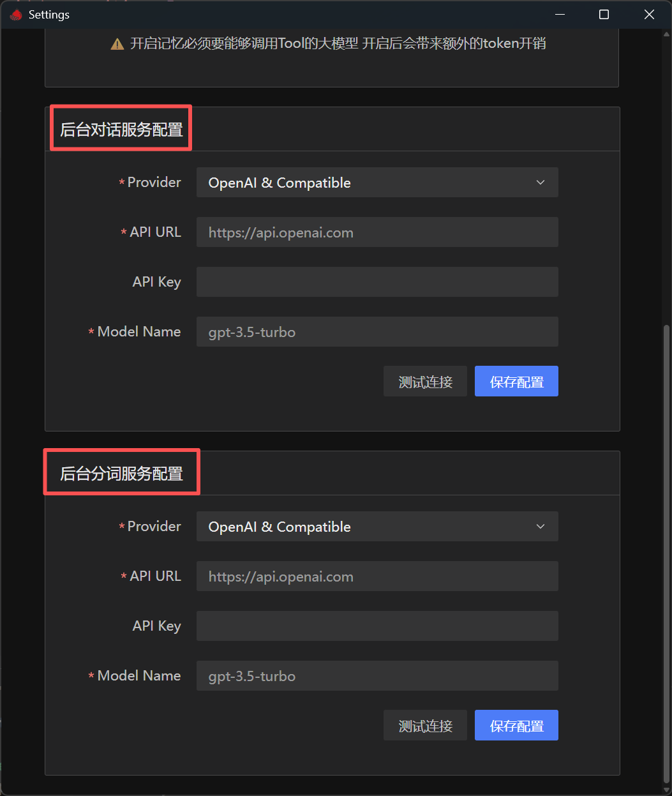This screenshot has width=672, height=796.
Task: Click 保存配置 in 后台对话服务配置 section
Action: click(516, 382)
